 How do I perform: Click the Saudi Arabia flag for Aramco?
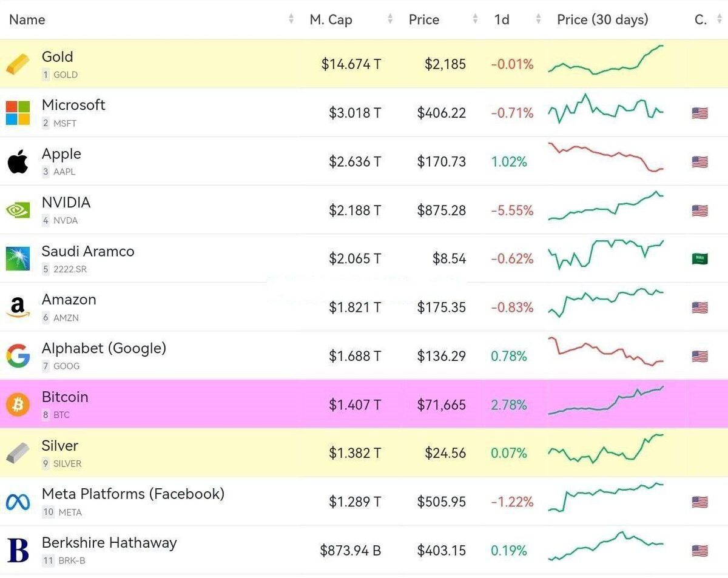[x=699, y=259]
